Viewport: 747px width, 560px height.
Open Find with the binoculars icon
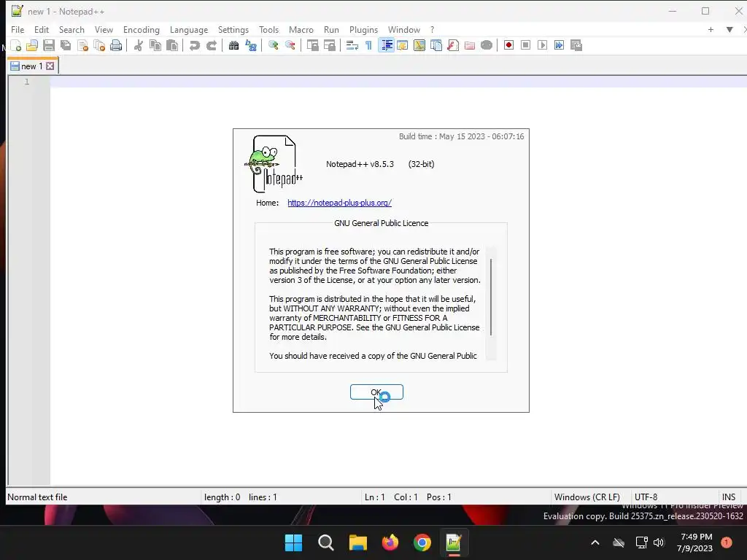[233, 45]
